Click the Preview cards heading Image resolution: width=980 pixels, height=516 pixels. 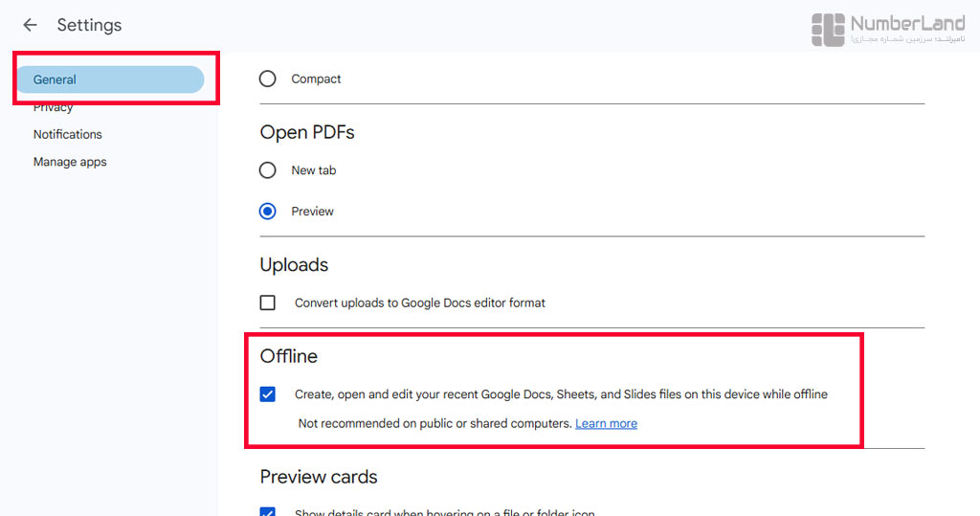(319, 477)
